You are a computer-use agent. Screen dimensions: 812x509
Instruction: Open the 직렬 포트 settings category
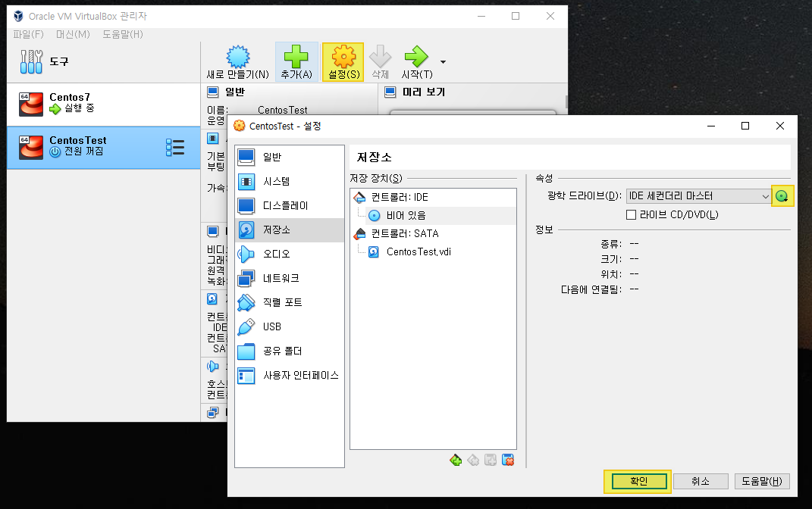pyautogui.click(x=290, y=302)
